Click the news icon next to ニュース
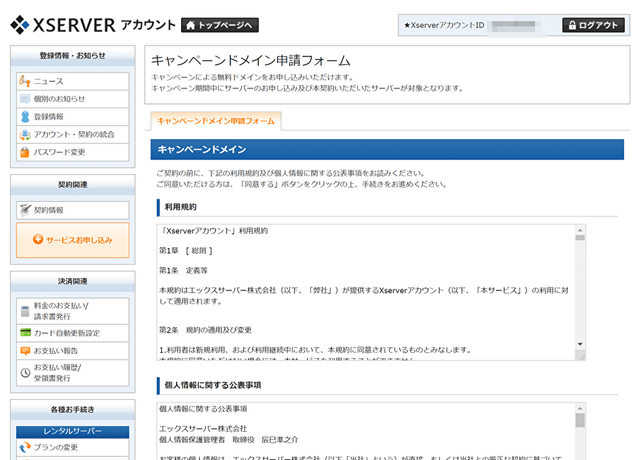 [x=24, y=81]
